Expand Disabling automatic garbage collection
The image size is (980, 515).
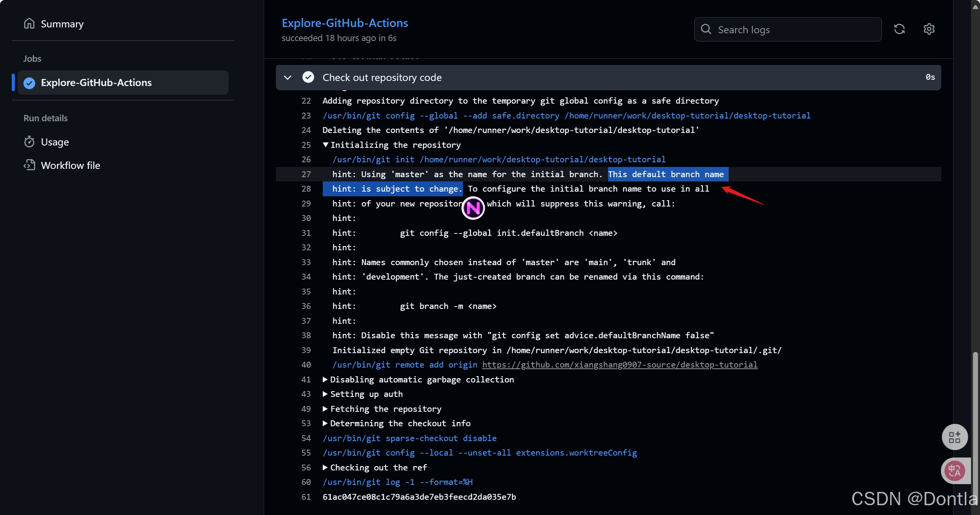(x=325, y=379)
